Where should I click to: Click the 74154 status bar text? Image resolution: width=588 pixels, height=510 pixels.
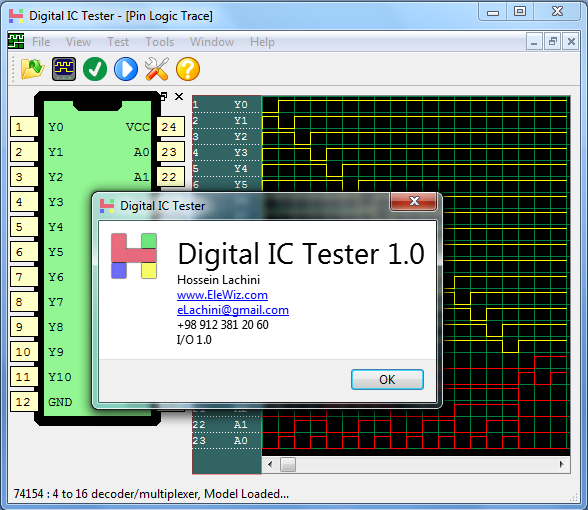[151, 494]
